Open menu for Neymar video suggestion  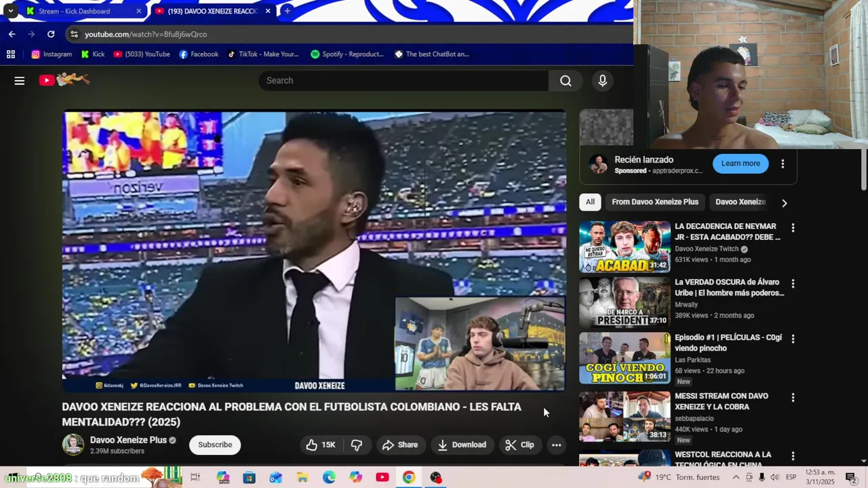793,228
